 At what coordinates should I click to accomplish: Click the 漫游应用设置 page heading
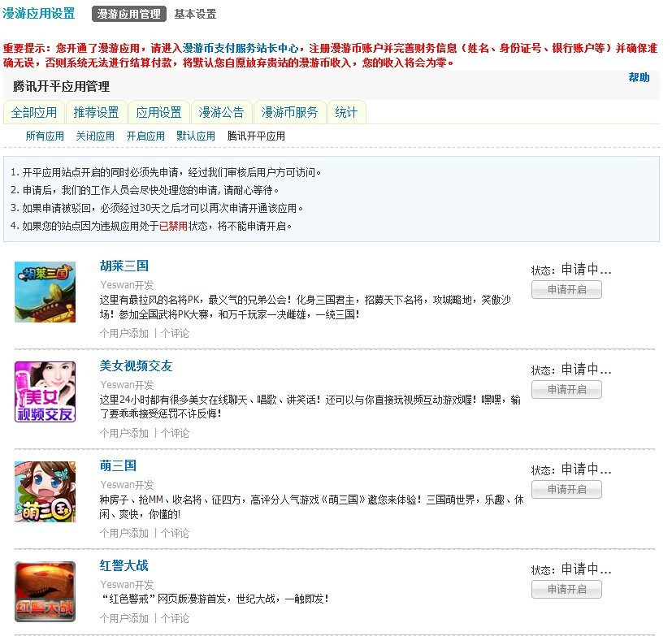[x=38, y=13]
